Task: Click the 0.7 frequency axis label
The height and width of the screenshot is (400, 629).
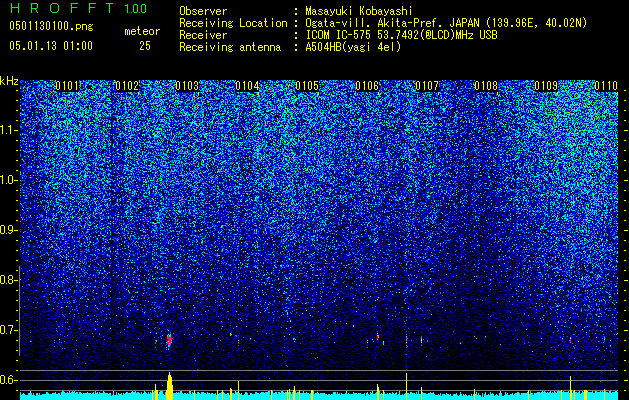Action: [7, 330]
